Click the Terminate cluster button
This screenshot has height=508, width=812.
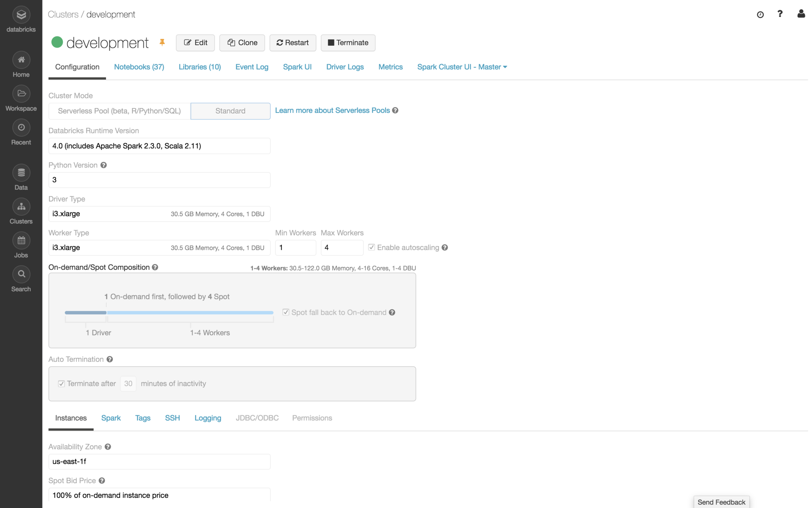pyautogui.click(x=348, y=43)
